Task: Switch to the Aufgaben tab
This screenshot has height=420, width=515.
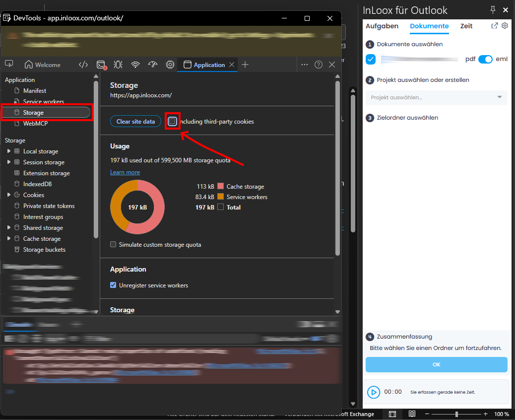Action: tap(382, 26)
